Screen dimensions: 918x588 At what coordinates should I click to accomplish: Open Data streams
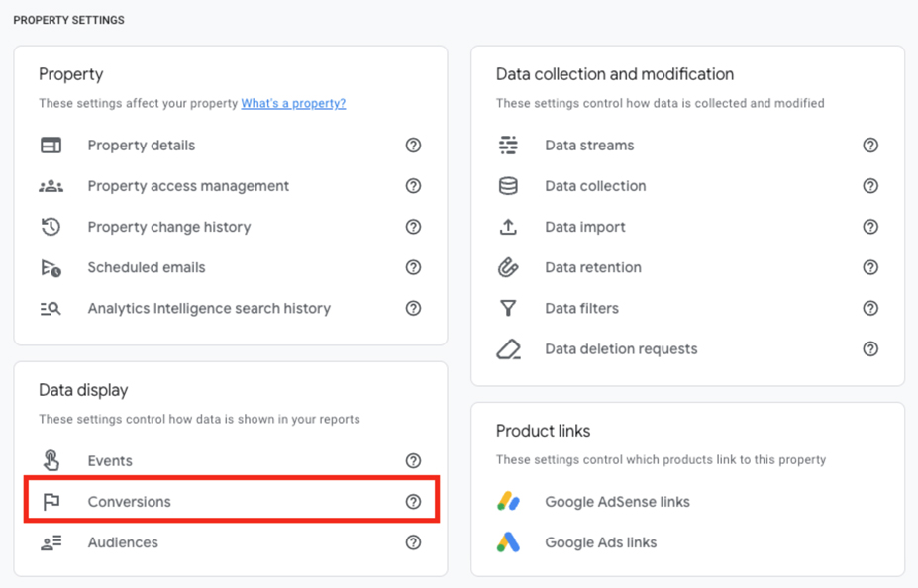pyautogui.click(x=589, y=146)
